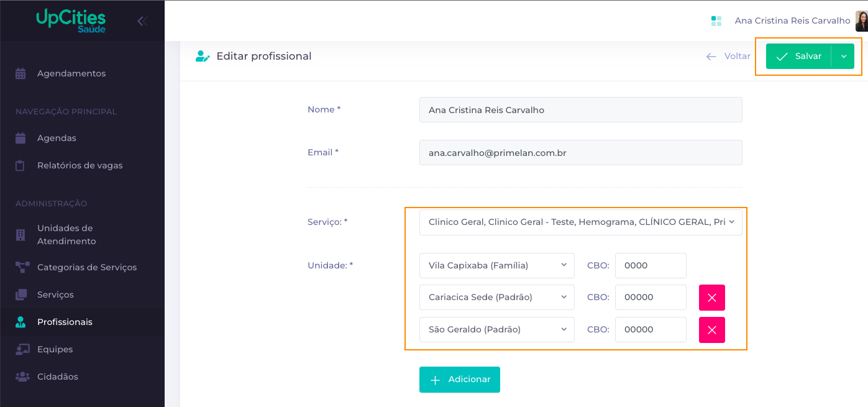Click the Editar profissional heading

[x=264, y=56]
